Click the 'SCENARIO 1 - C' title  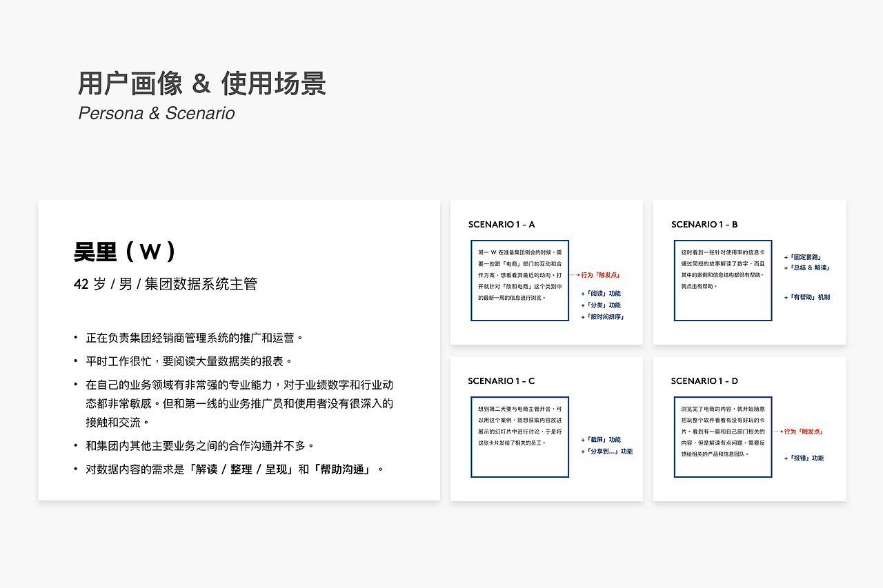pyautogui.click(x=502, y=381)
